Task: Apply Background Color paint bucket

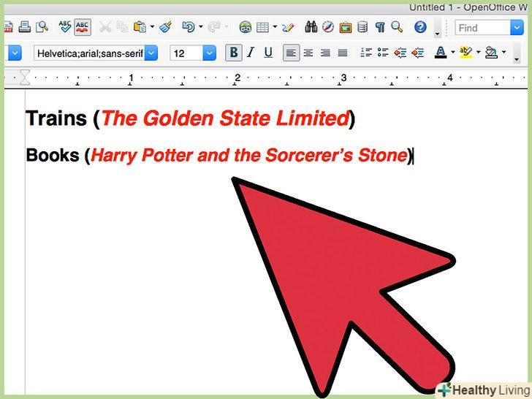Action: [491, 53]
